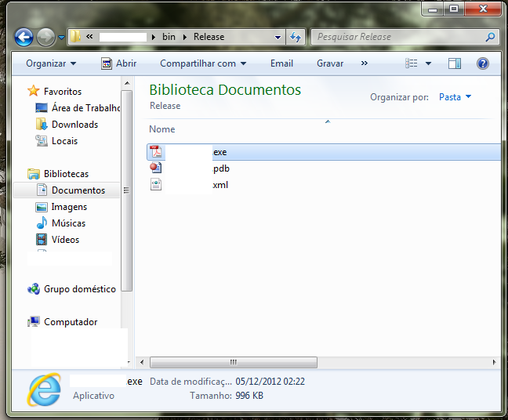Click the greyed Forward arrow button
Viewport: 508px width, 420px height.
tap(45, 38)
